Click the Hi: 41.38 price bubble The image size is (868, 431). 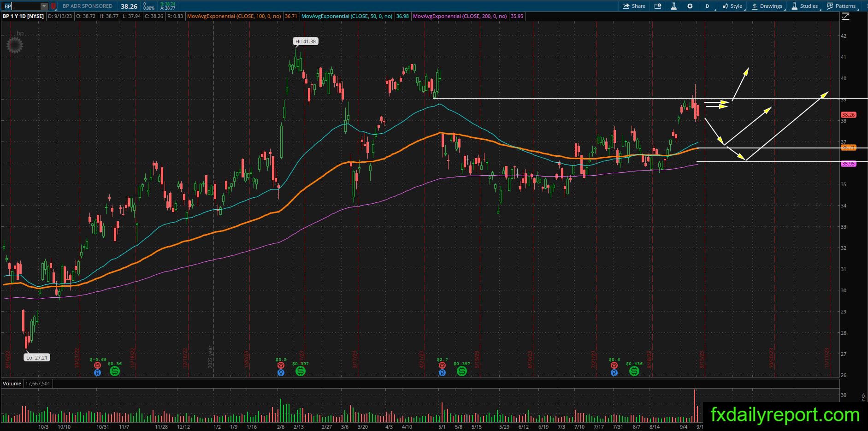[306, 41]
